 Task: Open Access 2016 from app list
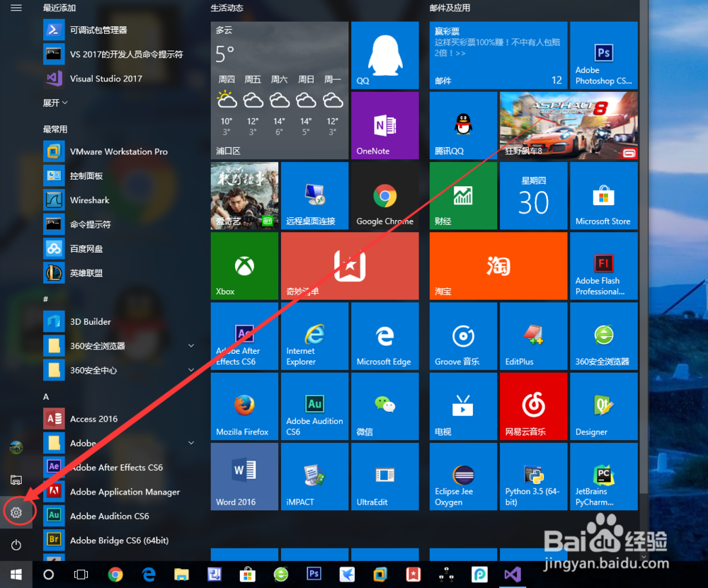[118, 419]
